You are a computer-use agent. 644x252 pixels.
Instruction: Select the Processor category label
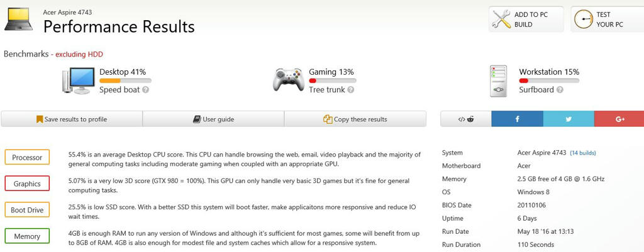(x=27, y=157)
